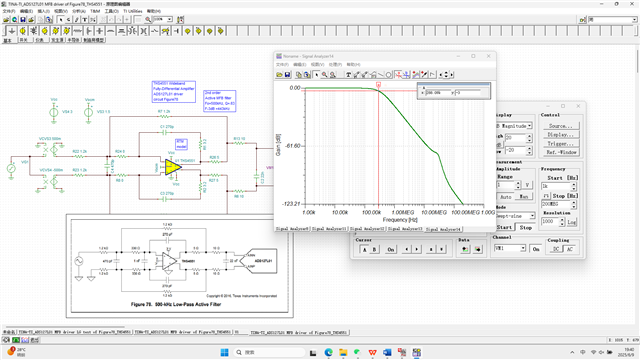The height and width of the screenshot is (360, 640).
Task: Draw circle tool in Signal Analyzer toolbar
Action: point(389,75)
